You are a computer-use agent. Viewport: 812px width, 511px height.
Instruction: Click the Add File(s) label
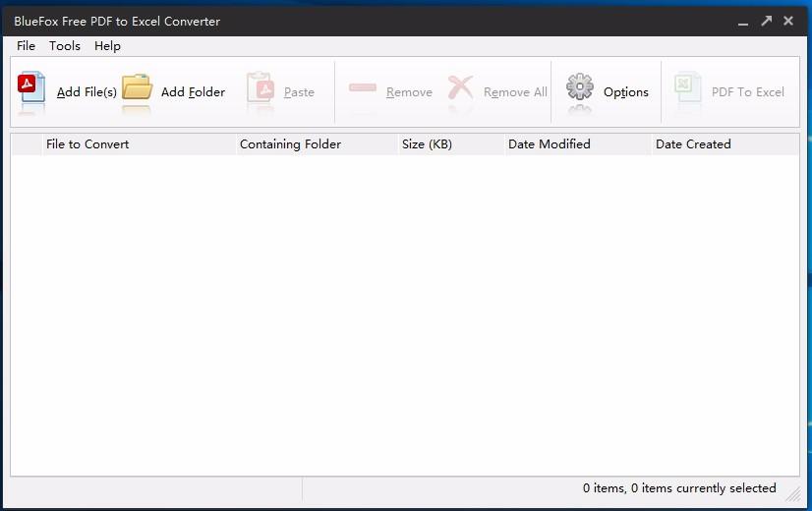coord(87,92)
